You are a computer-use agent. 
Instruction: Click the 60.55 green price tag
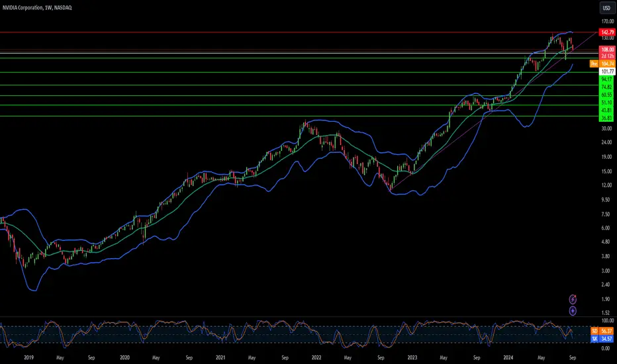pyautogui.click(x=606, y=95)
